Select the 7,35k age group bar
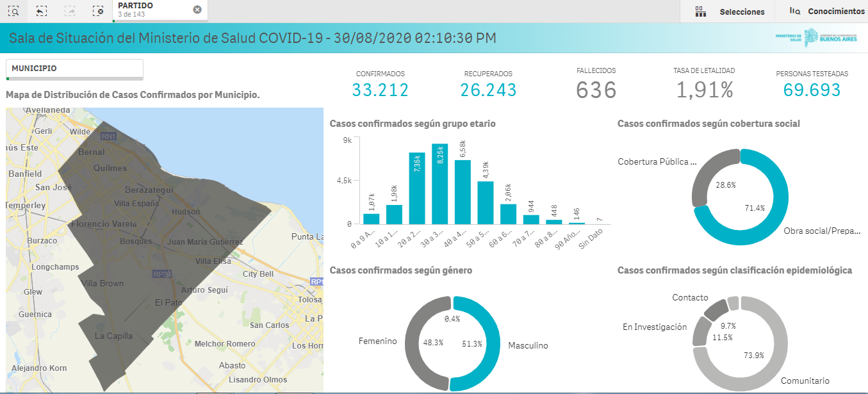This screenshot has width=868, height=394. click(x=417, y=188)
